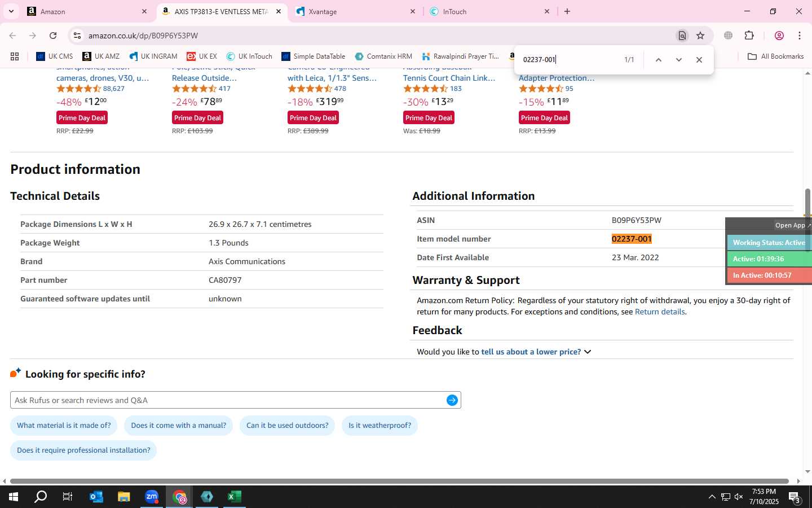Open the Chrome profile avatar
This screenshot has width=812, height=508.
779,36
